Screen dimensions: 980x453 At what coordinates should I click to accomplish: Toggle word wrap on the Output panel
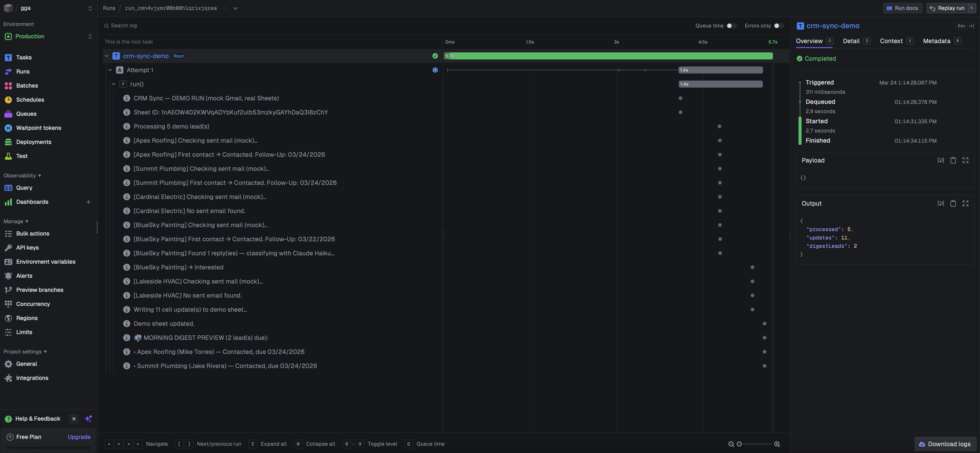click(940, 203)
